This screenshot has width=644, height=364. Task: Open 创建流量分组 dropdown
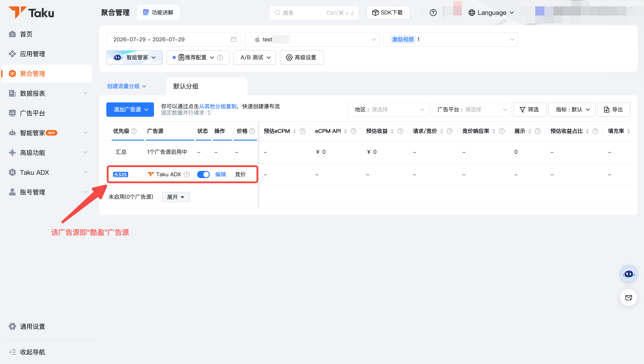coord(127,86)
